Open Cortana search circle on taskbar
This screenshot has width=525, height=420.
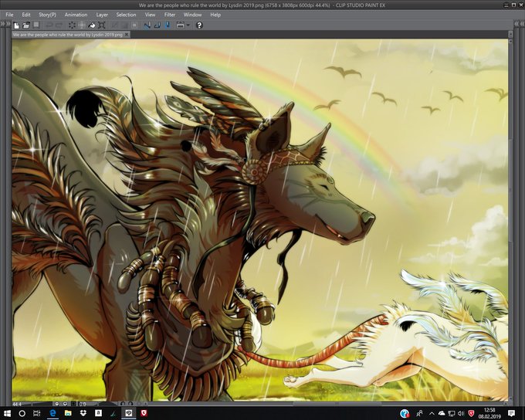click(x=22, y=414)
